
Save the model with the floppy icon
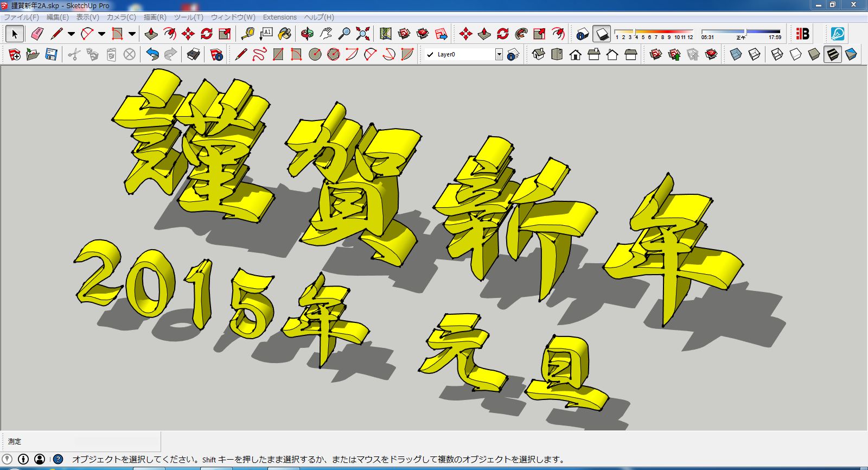[52, 54]
